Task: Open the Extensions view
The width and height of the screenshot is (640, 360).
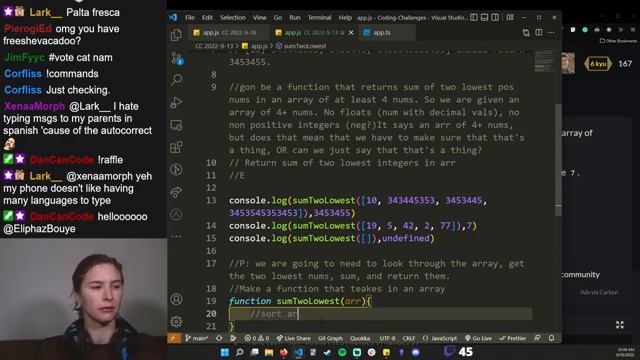Action: (x=176, y=147)
